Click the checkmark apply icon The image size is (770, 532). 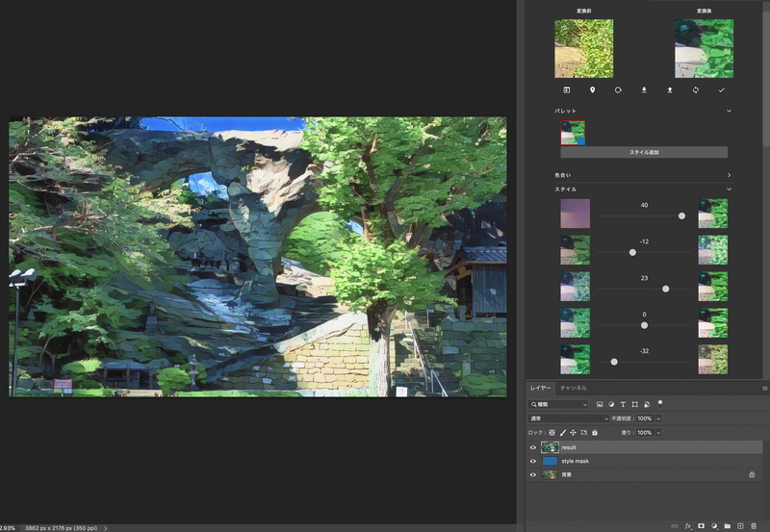point(721,89)
